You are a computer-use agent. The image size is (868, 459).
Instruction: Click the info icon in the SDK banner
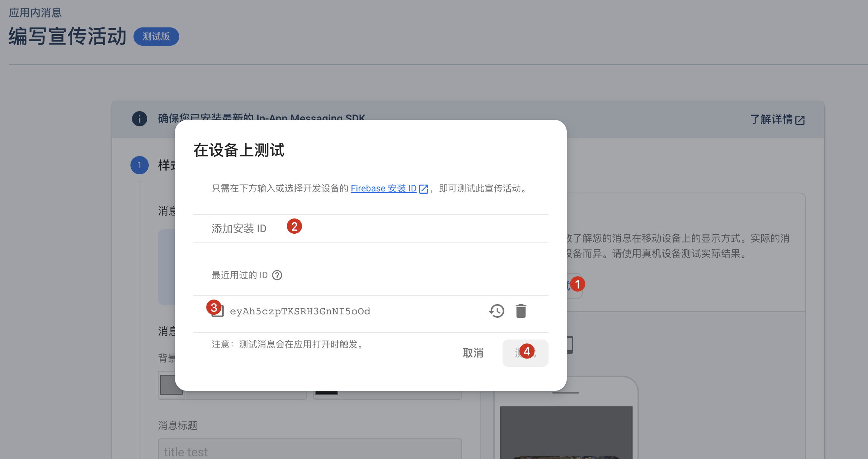click(140, 119)
